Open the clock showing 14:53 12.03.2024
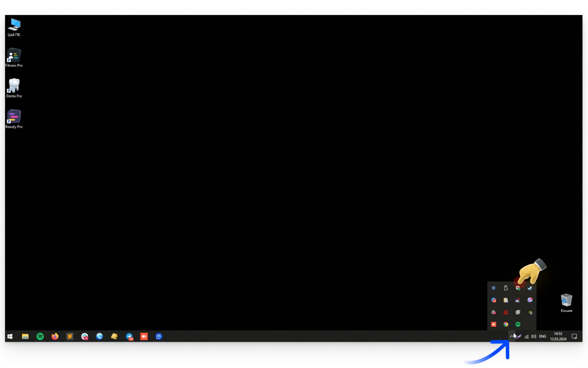588x368 pixels. coord(558,336)
